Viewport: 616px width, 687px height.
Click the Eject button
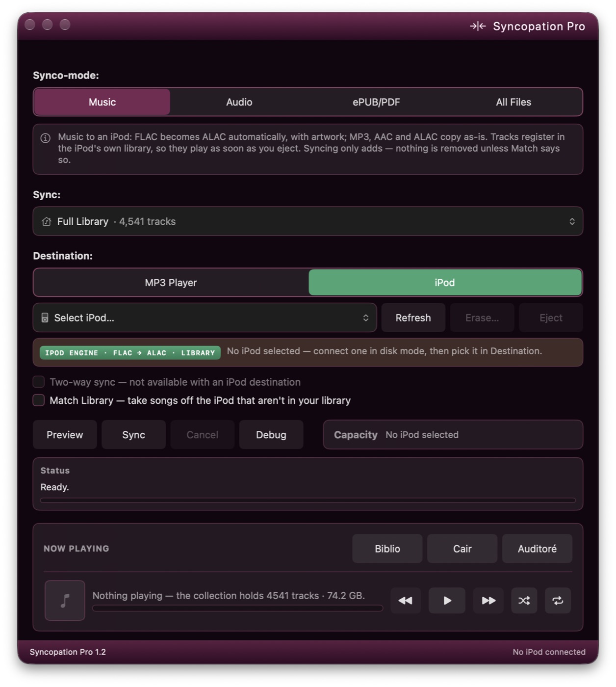551,318
